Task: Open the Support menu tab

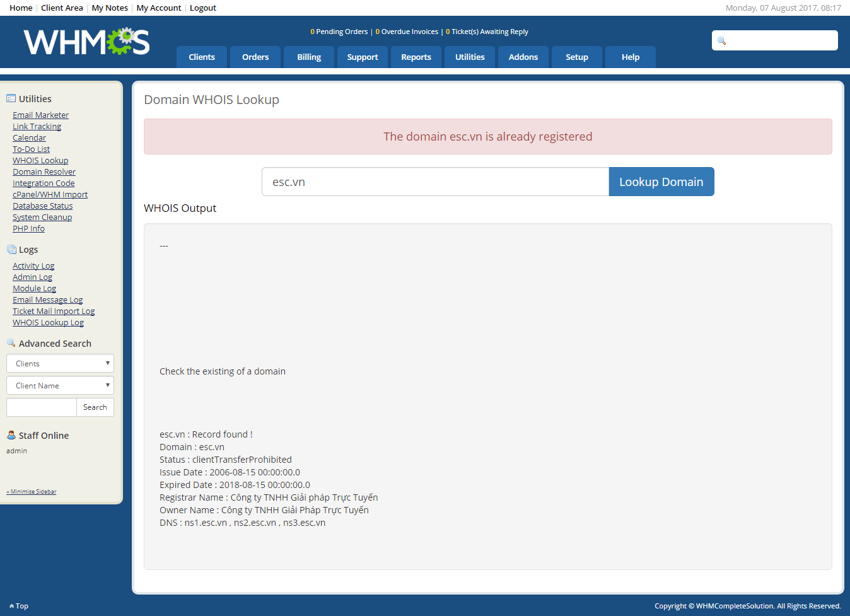Action: (363, 57)
